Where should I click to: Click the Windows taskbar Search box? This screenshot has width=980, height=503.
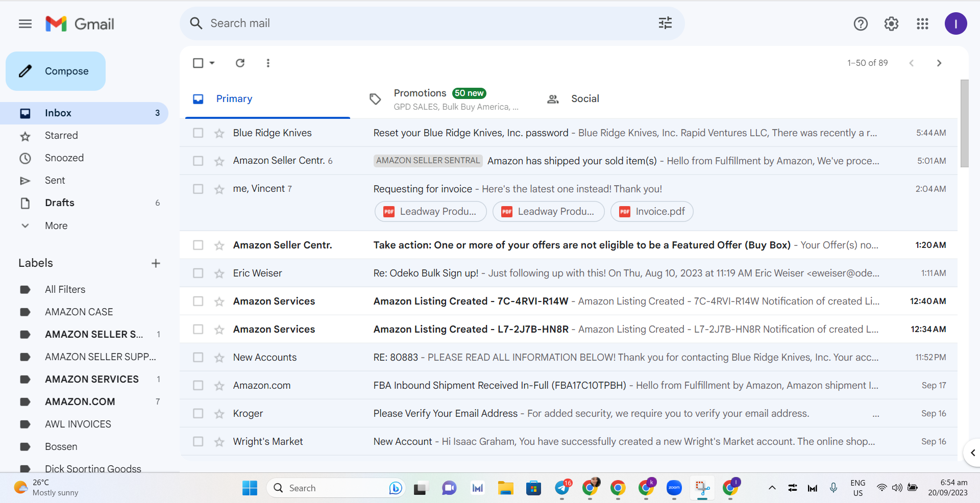(x=336, y=488)
